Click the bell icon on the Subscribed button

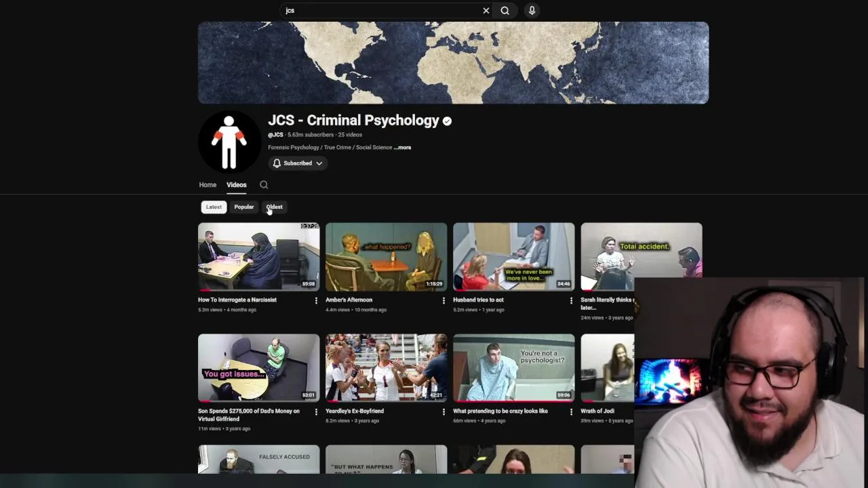coord(277,163)
